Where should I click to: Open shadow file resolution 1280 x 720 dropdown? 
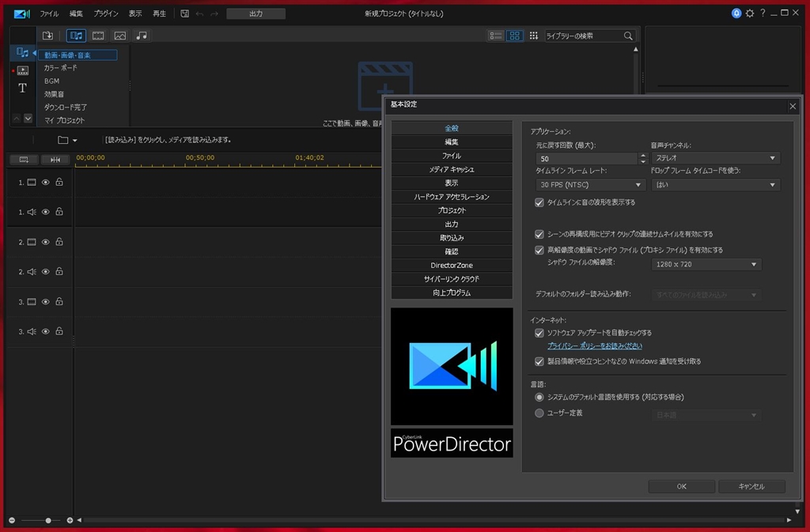click(706, 265)
